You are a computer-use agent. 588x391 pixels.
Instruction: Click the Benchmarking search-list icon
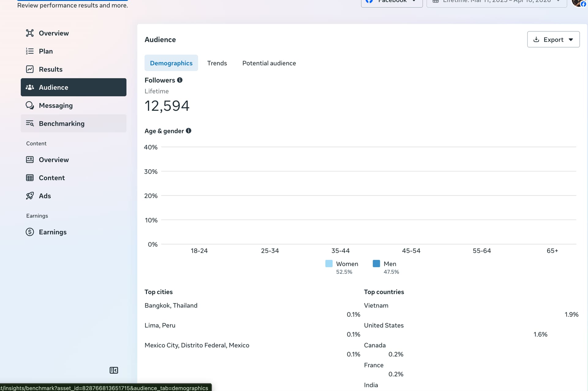coord(30,123)
